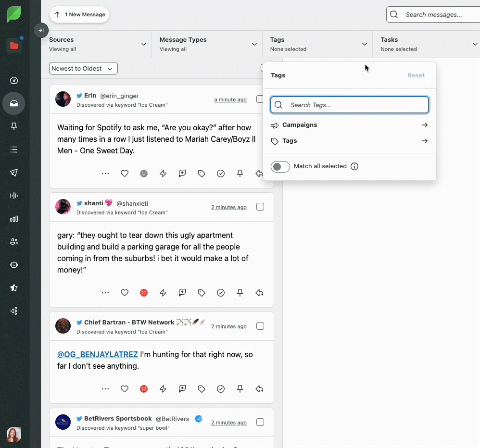Reply to shanti's message using arrow icon

[x=259, y=293]
